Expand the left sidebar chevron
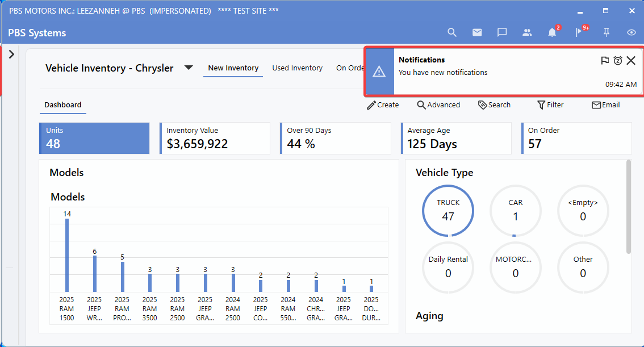Image resolution: width=644 pixels, height=347 pixels. (x=11, y=55)
